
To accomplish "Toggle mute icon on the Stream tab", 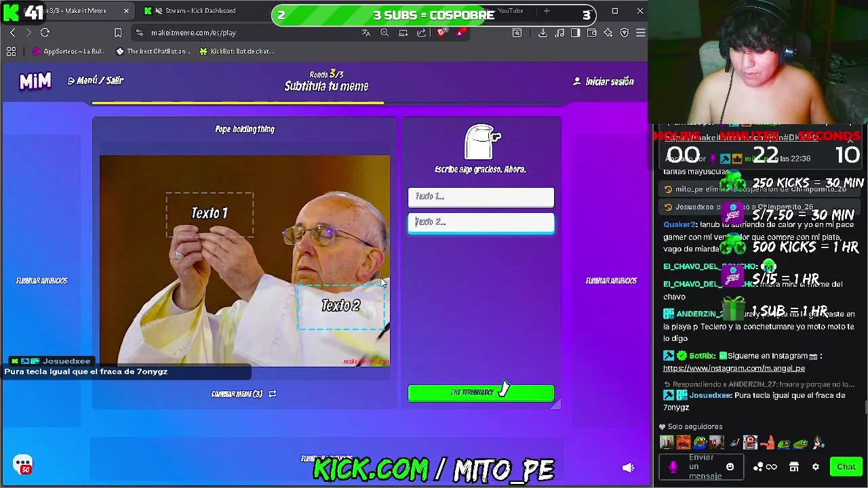I will [159, 11].
